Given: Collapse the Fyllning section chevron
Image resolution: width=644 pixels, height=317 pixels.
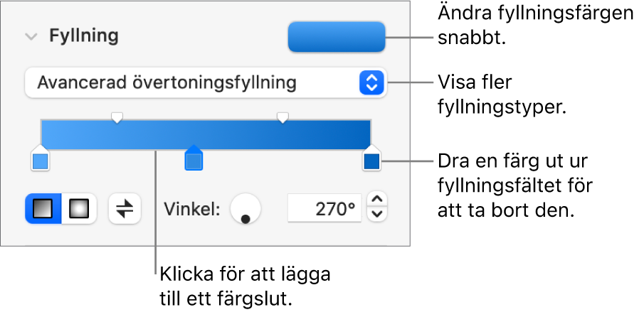Looking at the screenshot, I should 30,37.
